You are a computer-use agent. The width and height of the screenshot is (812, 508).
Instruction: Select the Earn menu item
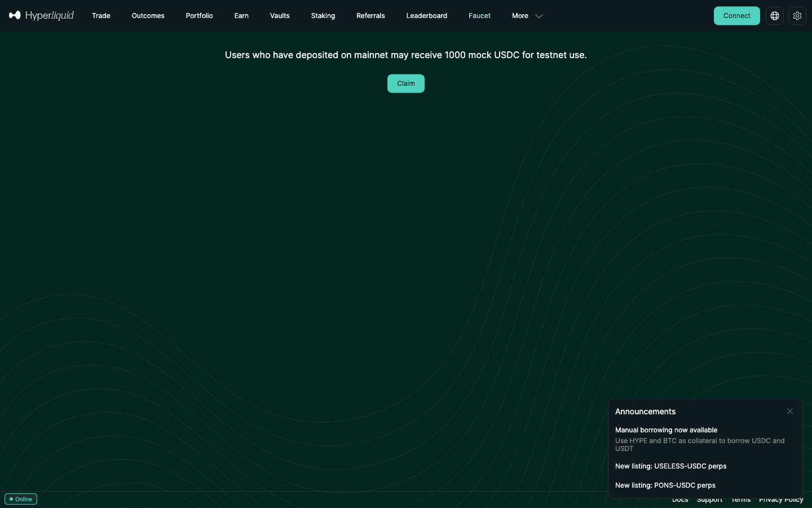tap(241, 16)
